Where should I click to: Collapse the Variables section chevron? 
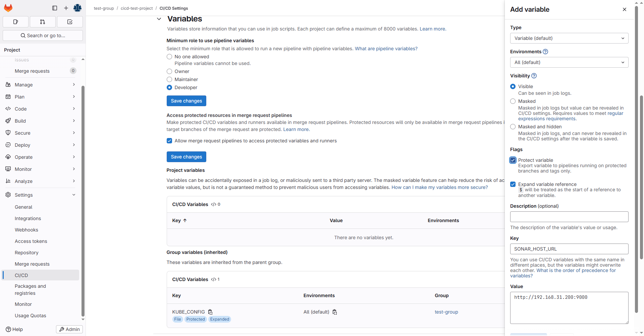159,19
